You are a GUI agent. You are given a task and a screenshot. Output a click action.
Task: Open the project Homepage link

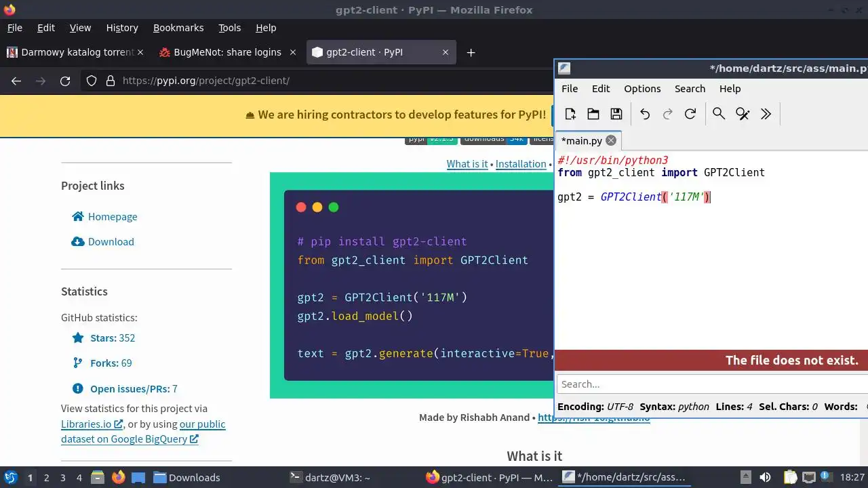pyautogui.click(x=104, y=217)
